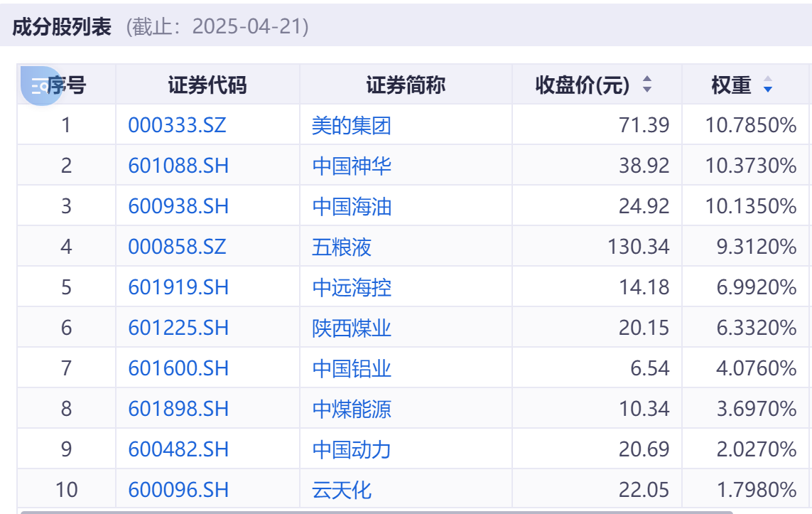812x514 pixels.
Task: Select closing price 10.34
Action: (x=644, y=409)
